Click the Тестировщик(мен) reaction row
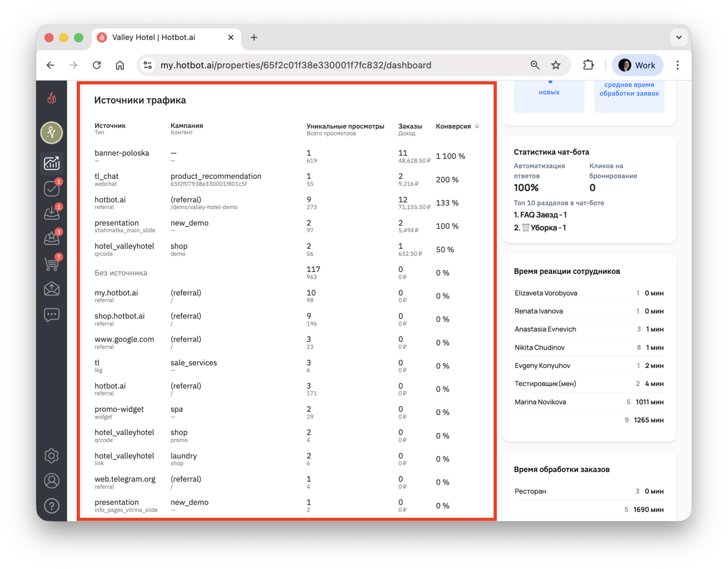 point(589,384)
